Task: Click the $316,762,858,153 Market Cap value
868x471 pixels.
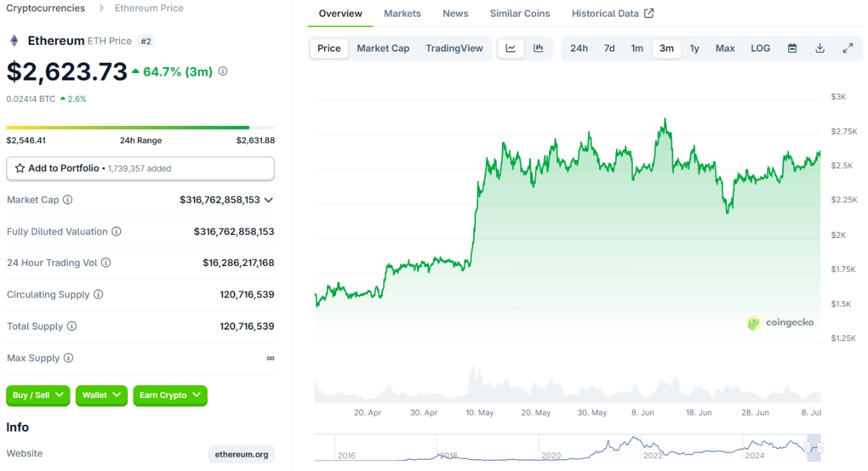Action: [x=220, y=200]
